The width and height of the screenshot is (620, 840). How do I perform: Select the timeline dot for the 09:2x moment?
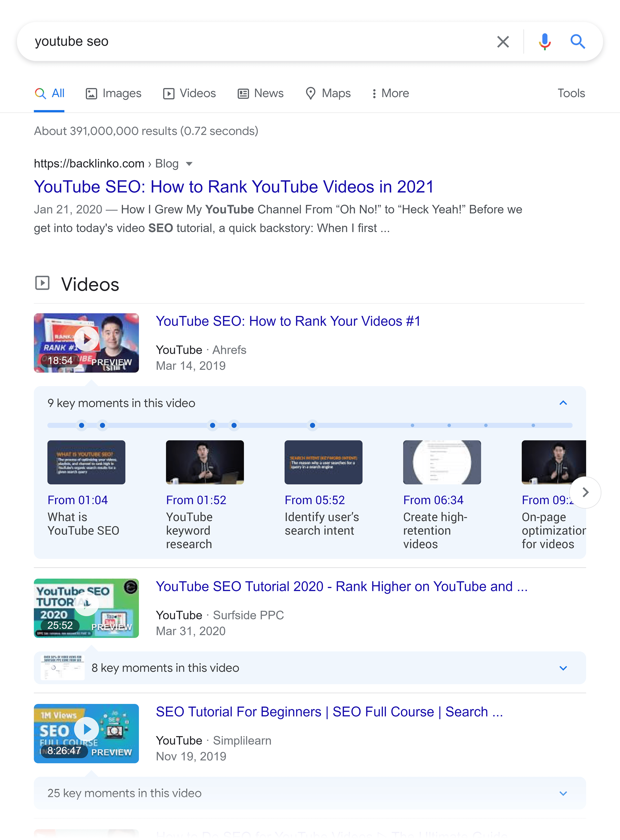coord(312,425)
